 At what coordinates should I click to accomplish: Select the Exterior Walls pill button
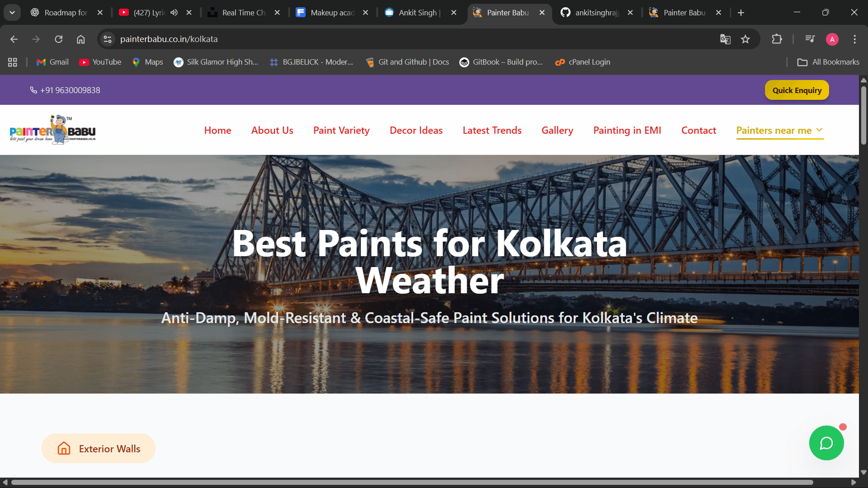click(x=99, y=449)
